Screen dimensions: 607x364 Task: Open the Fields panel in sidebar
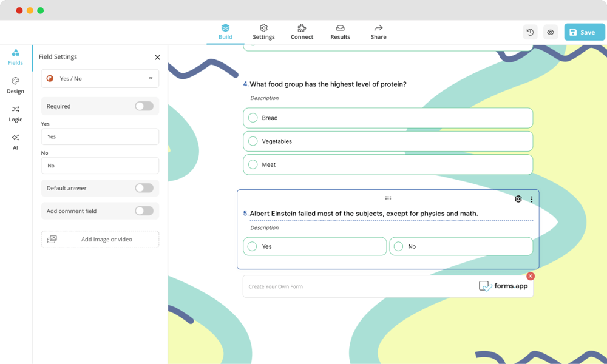click(x=15, y=57)
